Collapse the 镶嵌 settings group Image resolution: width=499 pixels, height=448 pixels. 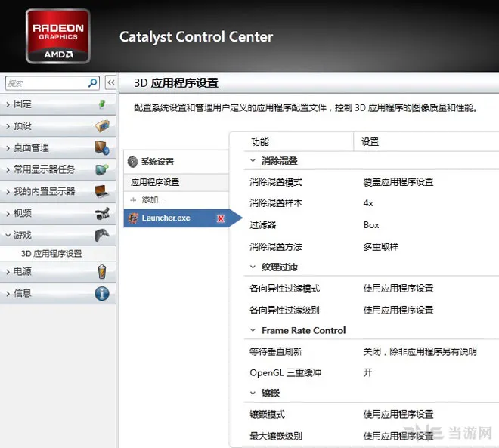[x=253, y=393]
